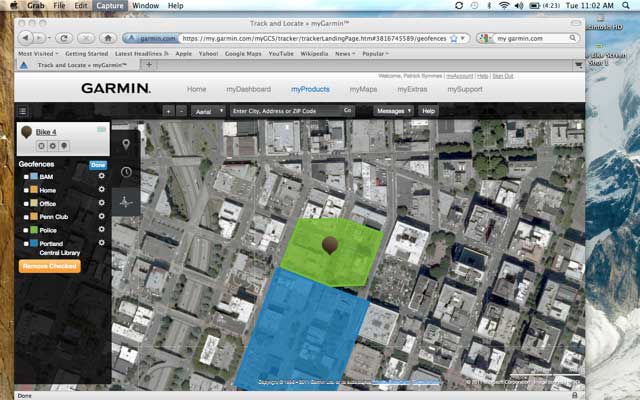Click the volume icon in menu bar
640x400 pixels.
click(519, 5)
